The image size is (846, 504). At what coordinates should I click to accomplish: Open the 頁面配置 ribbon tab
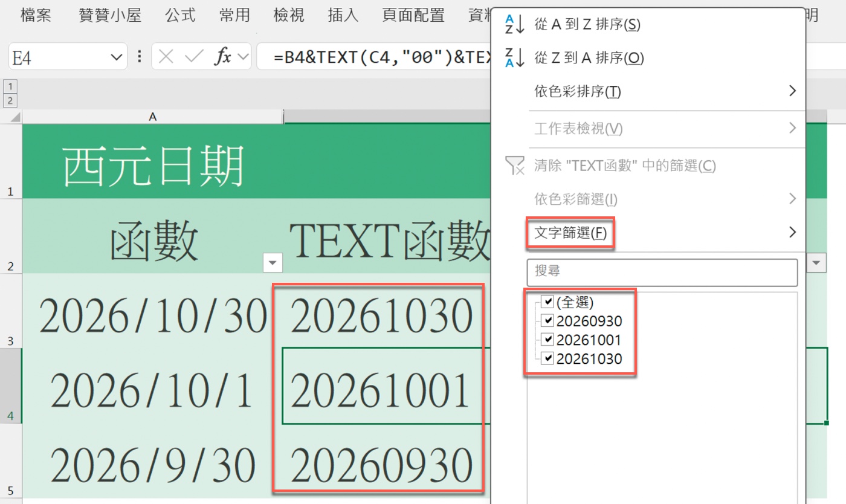pos(413,15)
